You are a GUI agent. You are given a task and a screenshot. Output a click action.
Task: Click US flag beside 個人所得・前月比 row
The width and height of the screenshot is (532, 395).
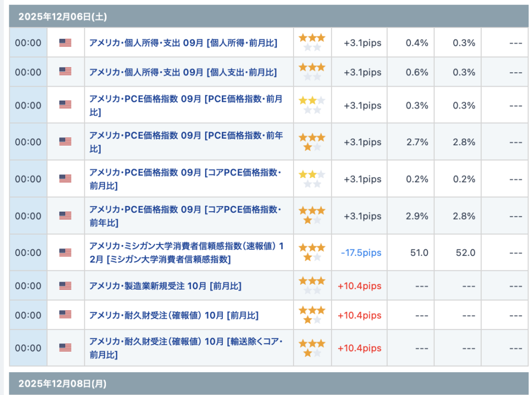point(65,43)
